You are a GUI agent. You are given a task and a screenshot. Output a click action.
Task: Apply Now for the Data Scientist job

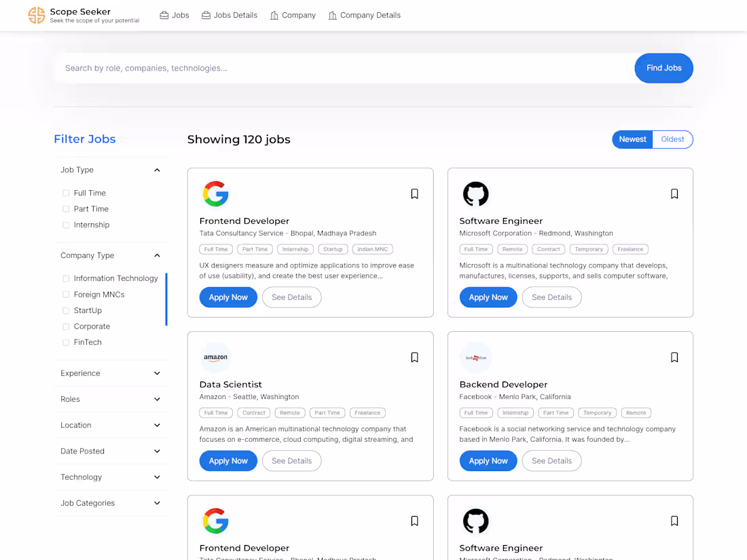(228, 461)
